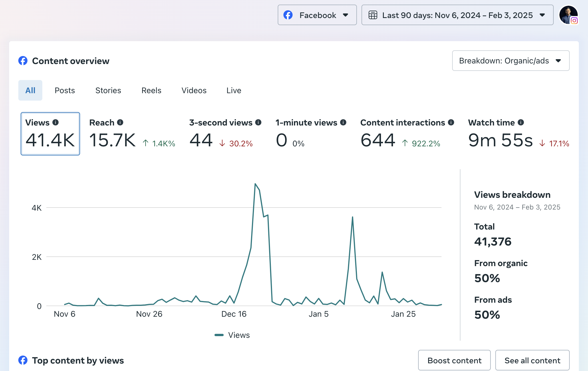Image resolution: width=588 pixels, height=371 pixels.
Task: Click the Reach info icon
Action: point(120,122)
